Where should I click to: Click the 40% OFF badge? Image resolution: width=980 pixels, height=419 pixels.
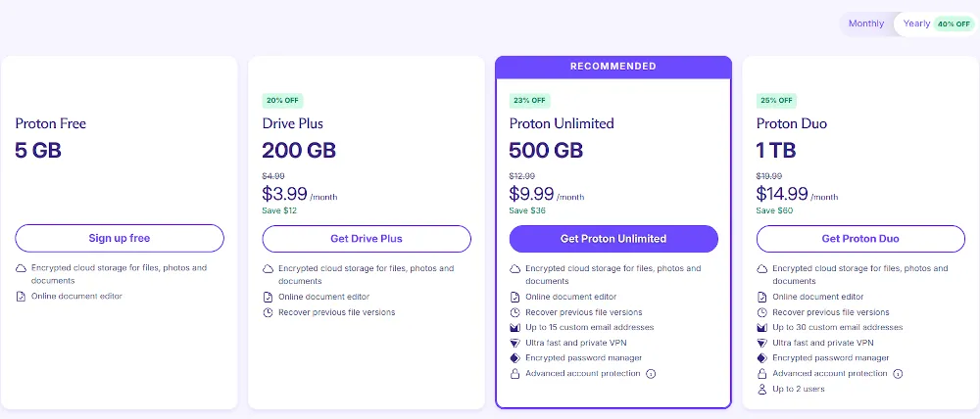[954, 23]
